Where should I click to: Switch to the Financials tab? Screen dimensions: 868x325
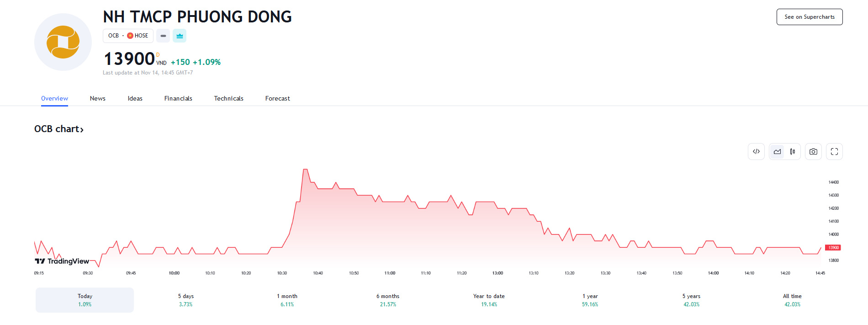pyautogui.click(x=178, y=98)
